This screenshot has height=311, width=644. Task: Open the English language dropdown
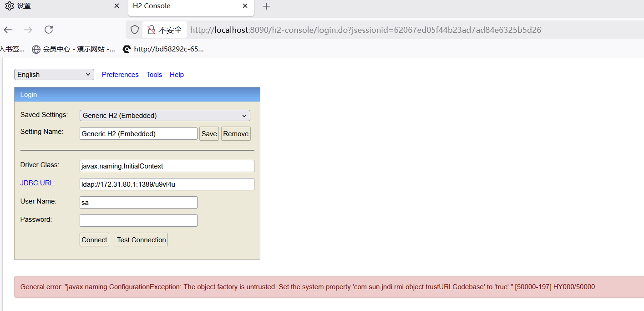54,75
